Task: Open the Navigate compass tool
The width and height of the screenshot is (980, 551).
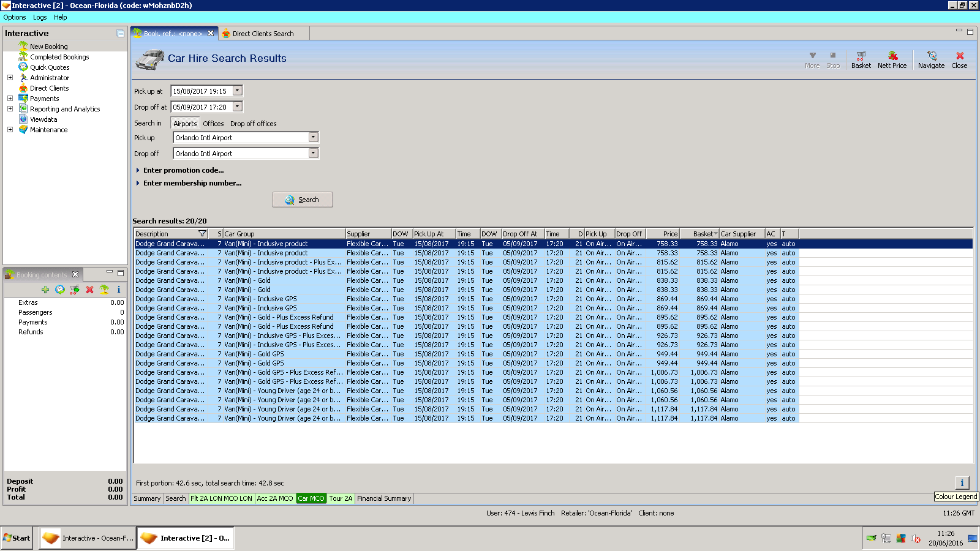Action: pos(931,59)
